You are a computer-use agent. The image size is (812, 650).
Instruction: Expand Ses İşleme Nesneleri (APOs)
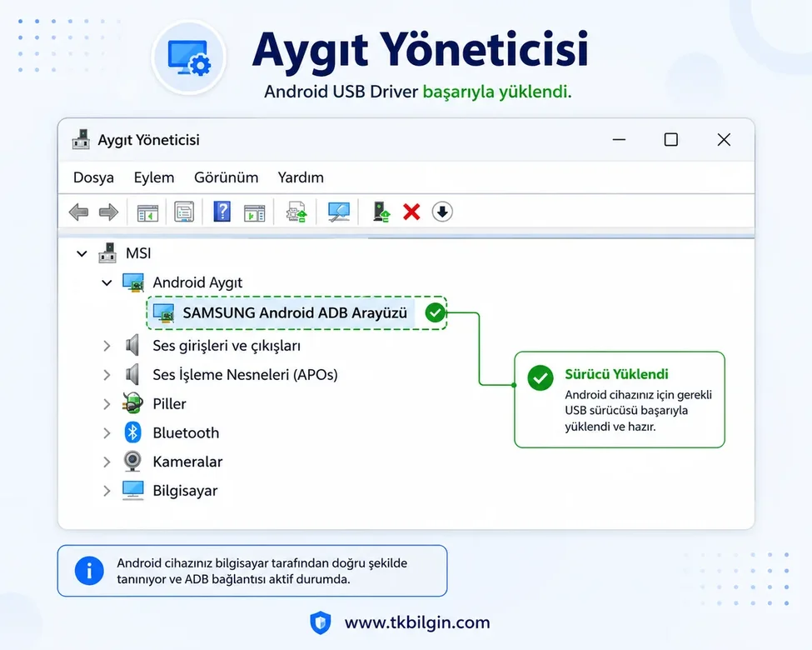tap(107, 375)
